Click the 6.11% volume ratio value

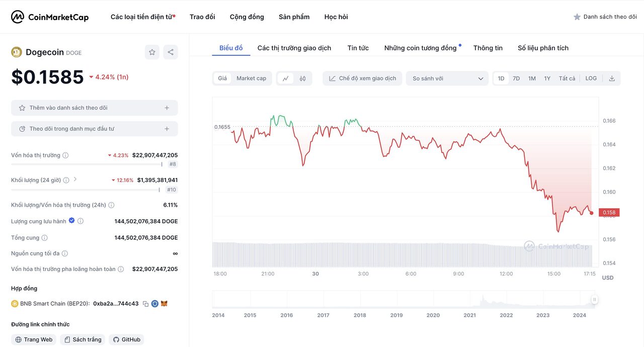pyautogui.click(x=171, y=205)
